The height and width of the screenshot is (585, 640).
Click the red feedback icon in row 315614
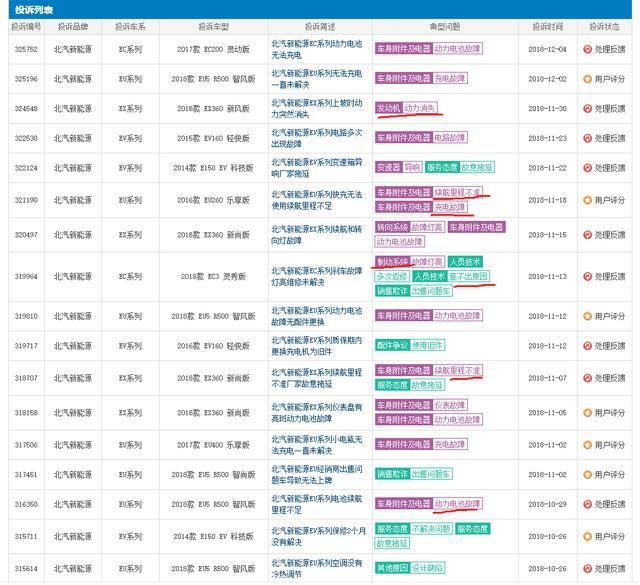pyautogui.click(x=587, y=569)
